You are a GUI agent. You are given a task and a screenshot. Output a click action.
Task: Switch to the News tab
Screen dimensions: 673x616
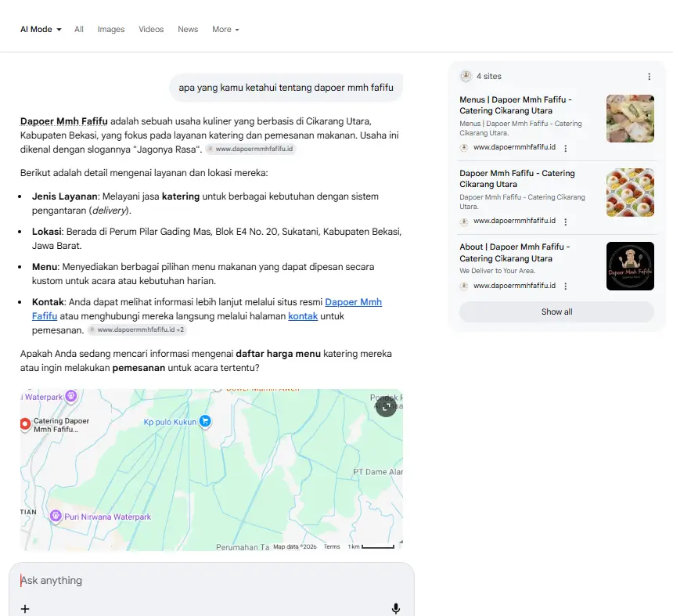point(188,29)
